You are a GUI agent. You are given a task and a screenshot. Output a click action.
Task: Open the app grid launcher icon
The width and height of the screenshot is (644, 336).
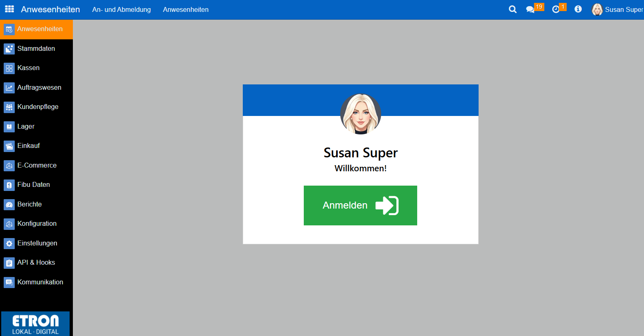click(x=9, y=9)
